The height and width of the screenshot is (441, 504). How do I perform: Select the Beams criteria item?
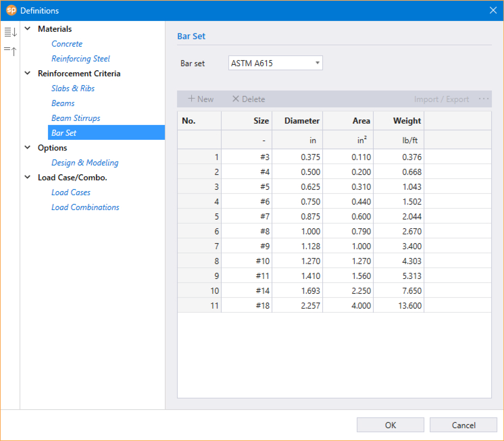click(63, 103)
